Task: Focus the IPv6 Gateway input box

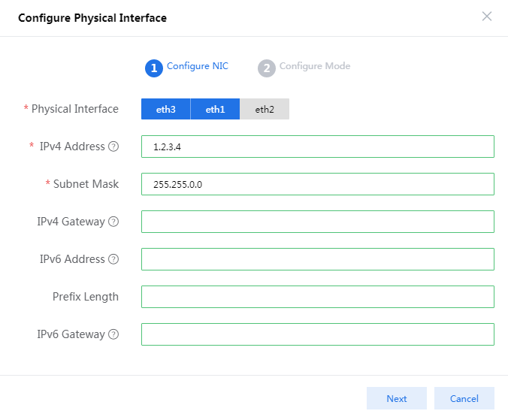Action: (317, 334)
